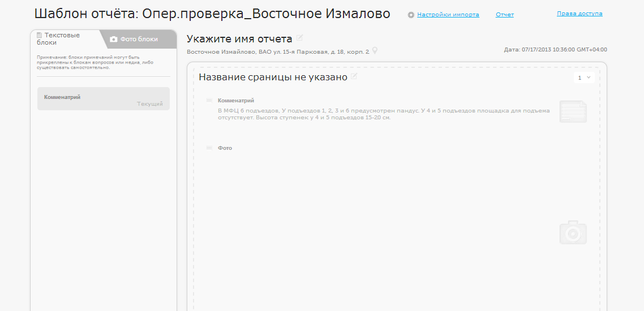Click the document icon in the comment block
The height and width of the screenshot is (311, 644).
[x=573, y=111]
